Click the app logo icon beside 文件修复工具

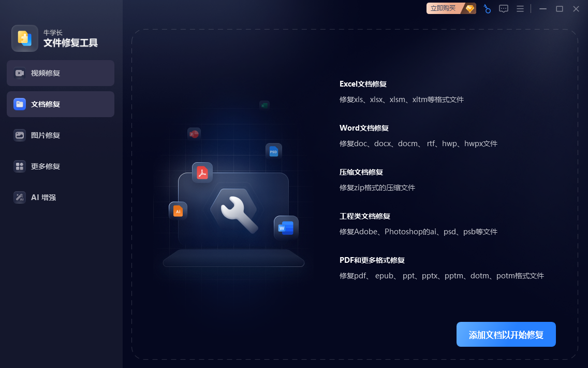pos(25,38)
